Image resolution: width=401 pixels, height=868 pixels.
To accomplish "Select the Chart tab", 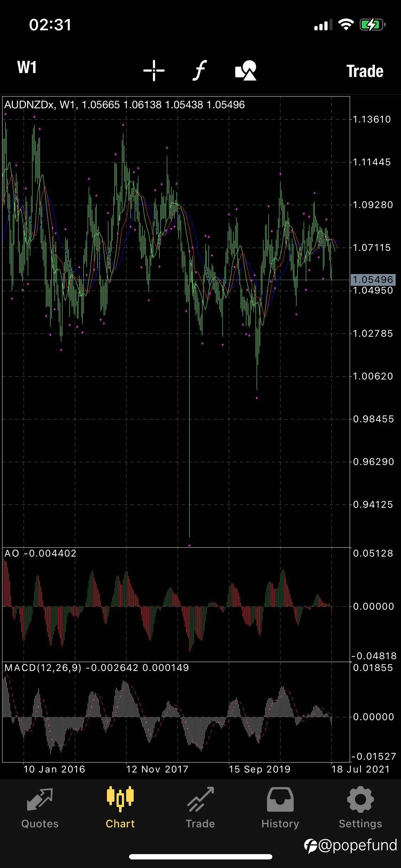I will 120,808.
